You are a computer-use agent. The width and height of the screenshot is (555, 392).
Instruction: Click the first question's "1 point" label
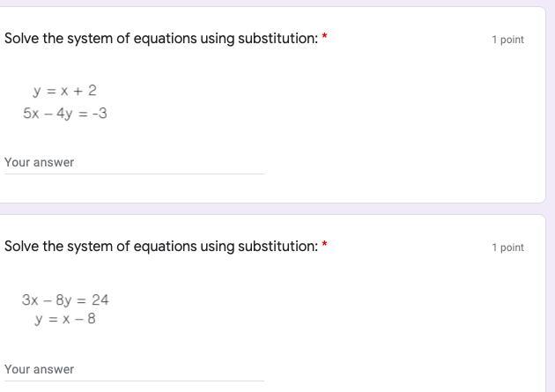507,40
